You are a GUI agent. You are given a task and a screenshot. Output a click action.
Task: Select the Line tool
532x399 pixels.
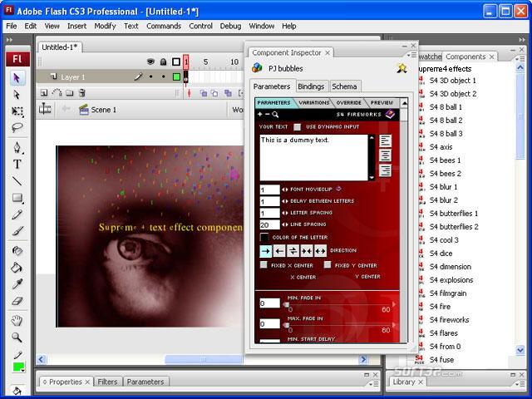[17, 180]
